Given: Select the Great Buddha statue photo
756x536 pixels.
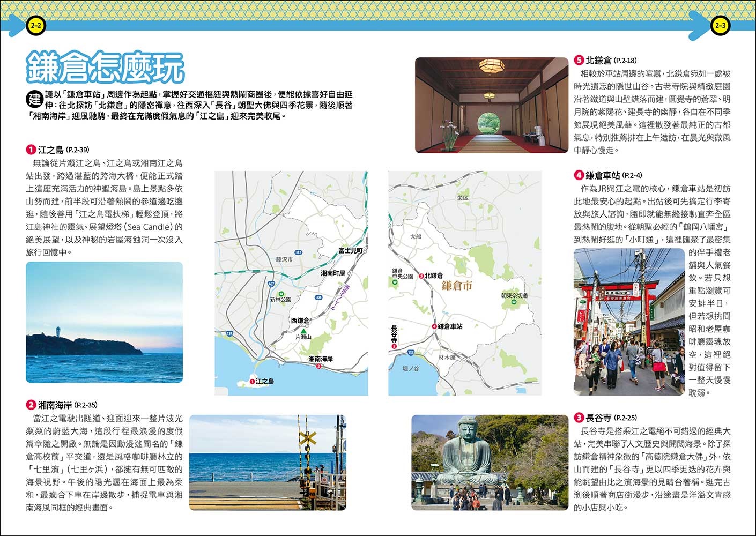Looking at the screenshot, I should coord(490,463).
